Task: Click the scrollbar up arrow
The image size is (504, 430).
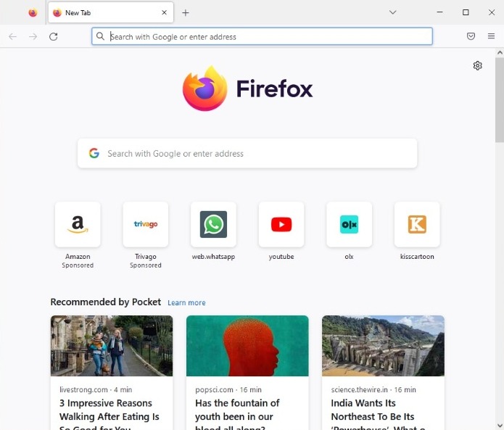Action: [x=500, y=53]
